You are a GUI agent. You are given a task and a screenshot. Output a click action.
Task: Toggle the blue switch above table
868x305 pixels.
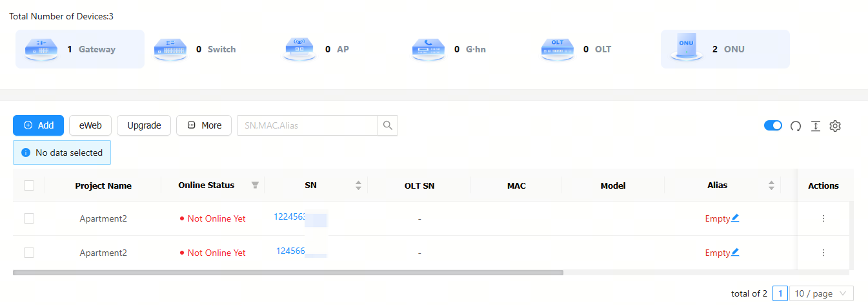click(772, 125)
